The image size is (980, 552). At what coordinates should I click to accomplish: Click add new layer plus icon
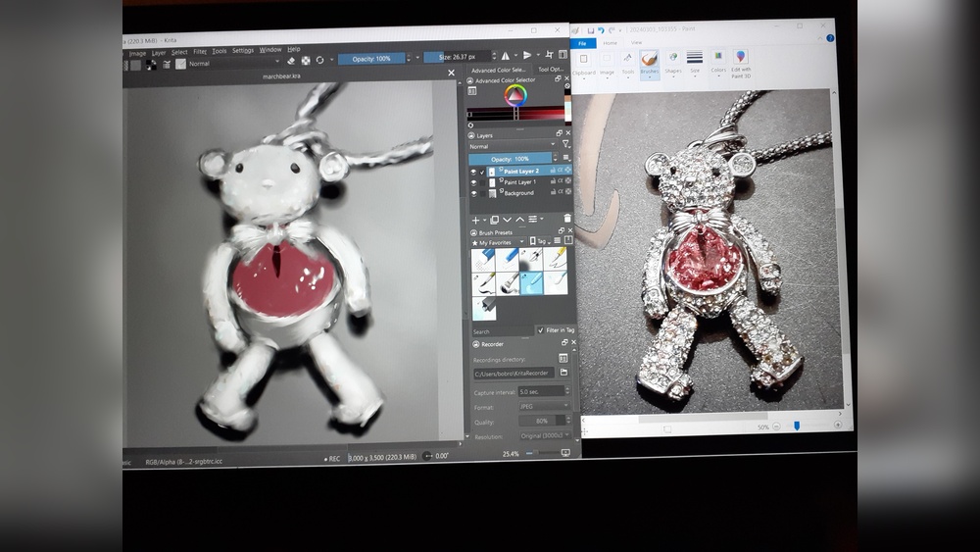(475, 220)
